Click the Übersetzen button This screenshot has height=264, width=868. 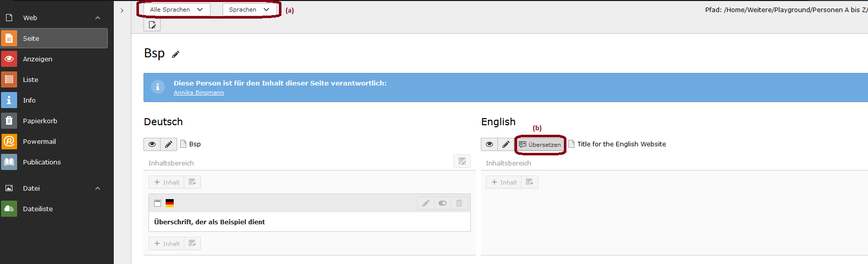(540, 145)
